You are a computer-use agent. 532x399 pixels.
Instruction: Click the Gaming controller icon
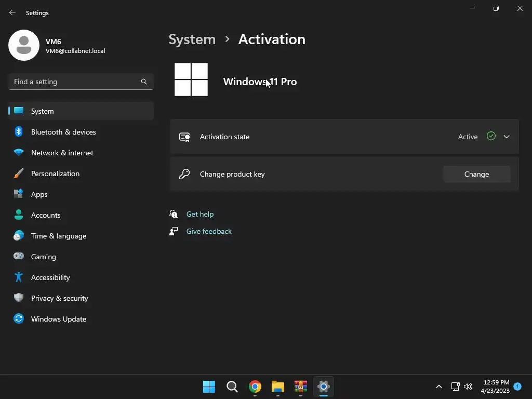pyautogui.click(x=19, y=256)
